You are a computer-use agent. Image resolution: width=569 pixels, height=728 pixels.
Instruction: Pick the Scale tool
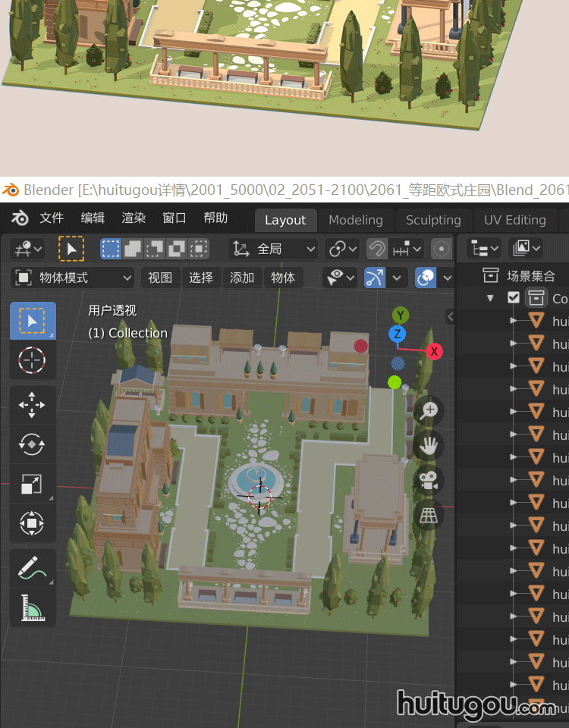tap(32, 484)
